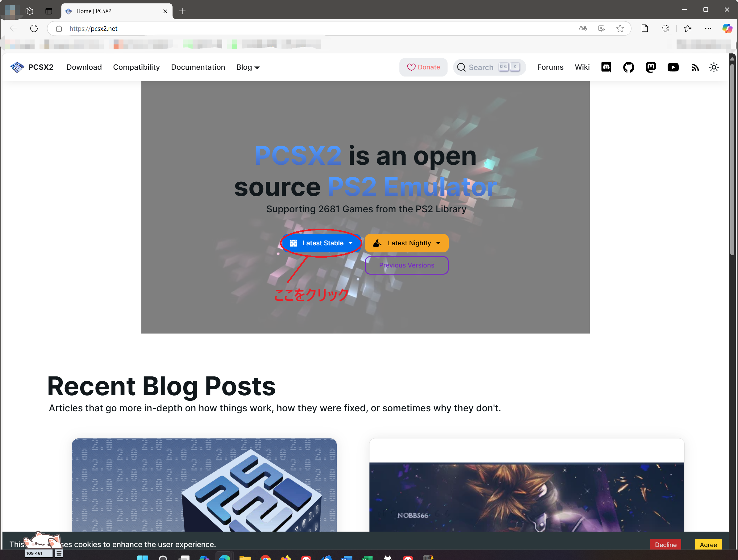Open a new browser tab
The image size is (738, 560).
(182, 11)
